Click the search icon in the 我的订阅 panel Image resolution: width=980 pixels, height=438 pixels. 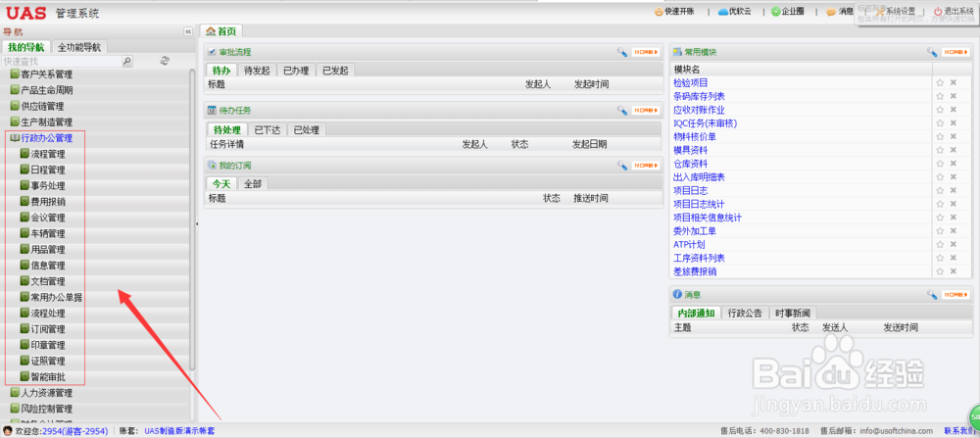[x=622, y=165]
